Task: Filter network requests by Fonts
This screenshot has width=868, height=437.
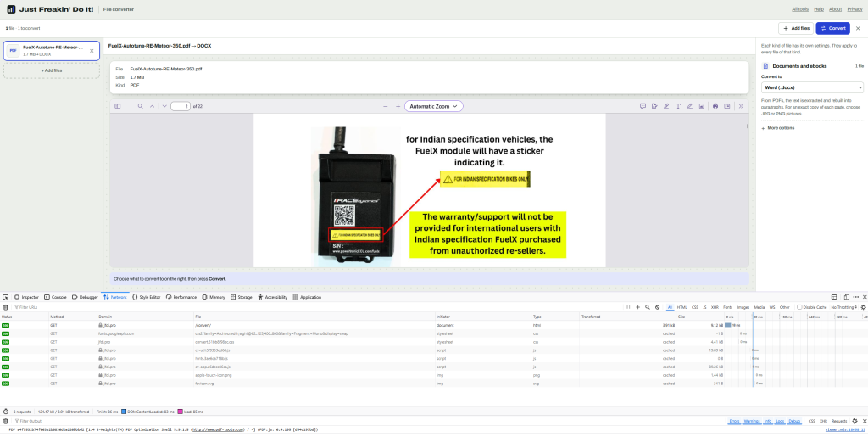Action: pyautogui.click(x=728, y=307)
